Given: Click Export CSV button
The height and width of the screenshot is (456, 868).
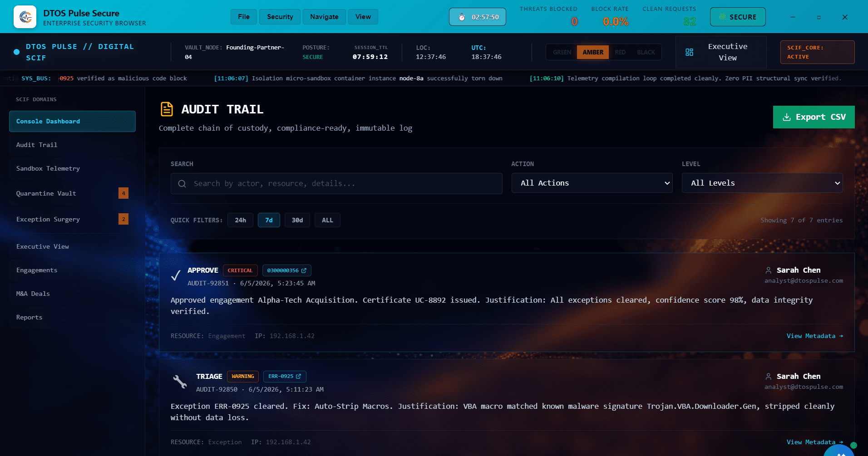Looking at the screenshot, I should click(x=814, y=117).
